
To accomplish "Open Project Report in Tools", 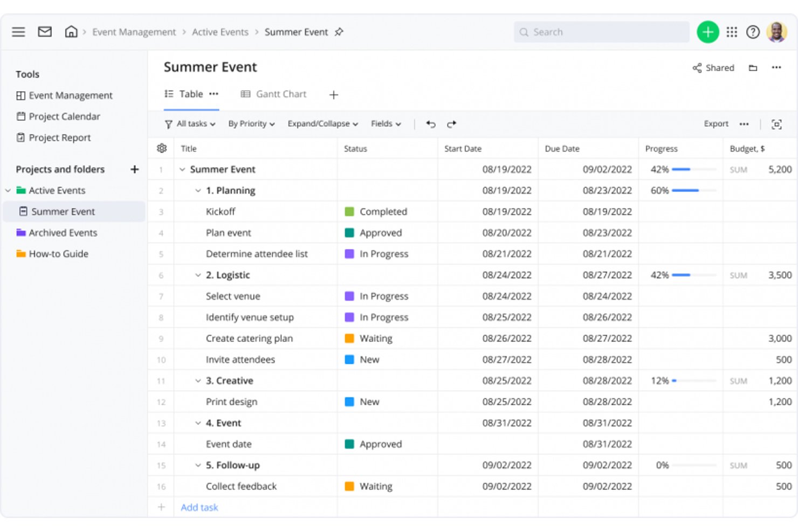I will pos(53,137).
